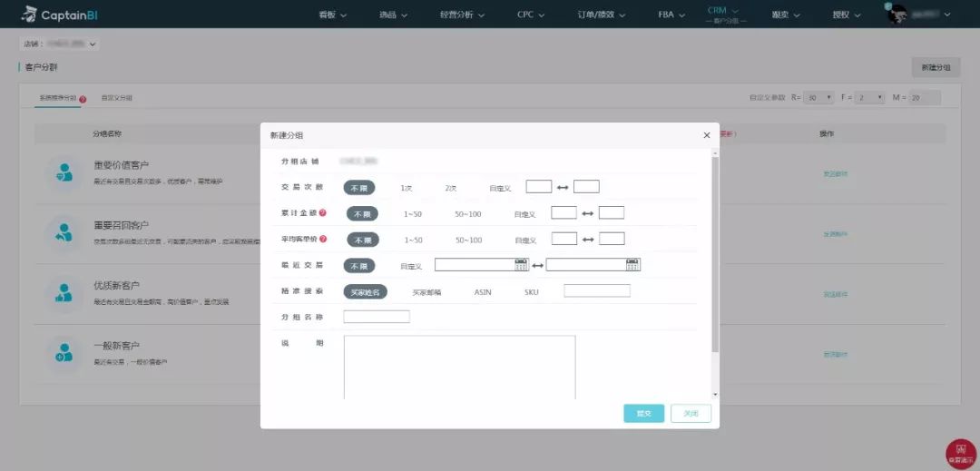Select 50~100 for 累计金额
The image size is (980, 471).
tap(468, 214)
